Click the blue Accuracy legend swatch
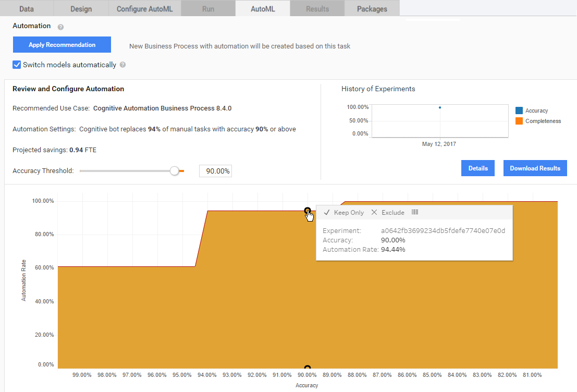The width and height of the screenshot is (577, 392). 519,111
